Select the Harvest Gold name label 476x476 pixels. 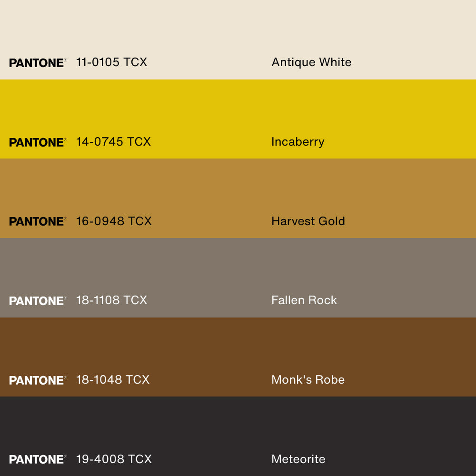pos(308,221)
